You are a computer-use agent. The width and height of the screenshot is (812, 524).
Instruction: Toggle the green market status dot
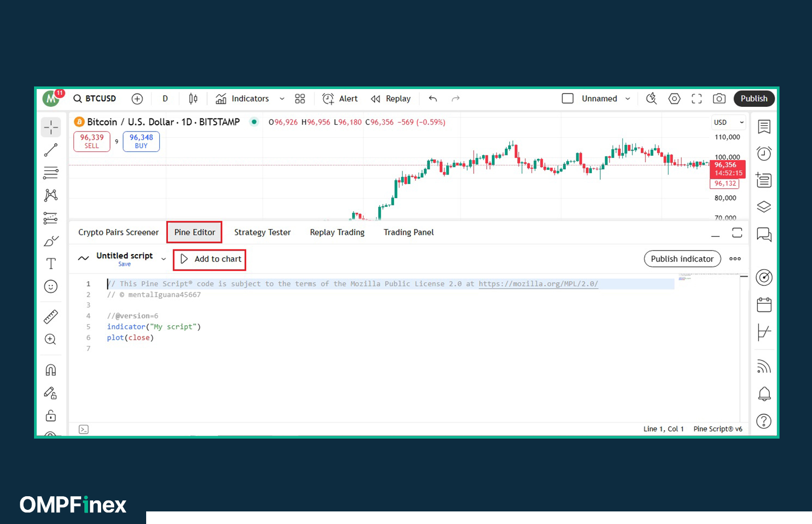pyautogui.click(x=254, y=122)
